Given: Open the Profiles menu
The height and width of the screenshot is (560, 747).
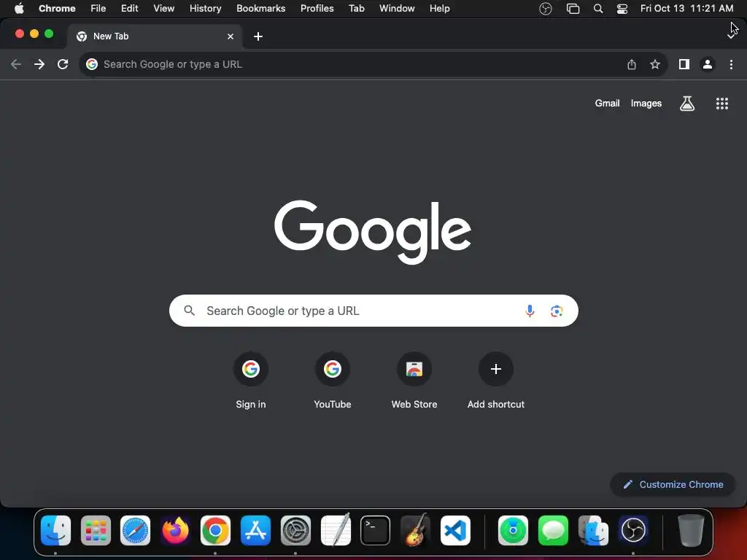Looking at the screenshot, I should [x=317, y=9].
